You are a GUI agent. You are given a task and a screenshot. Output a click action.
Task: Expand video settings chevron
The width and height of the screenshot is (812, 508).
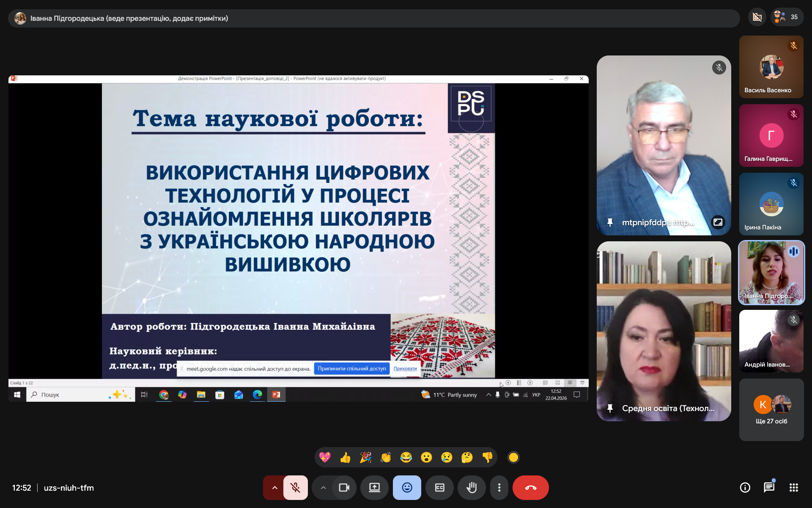click(x=323, y=488)
